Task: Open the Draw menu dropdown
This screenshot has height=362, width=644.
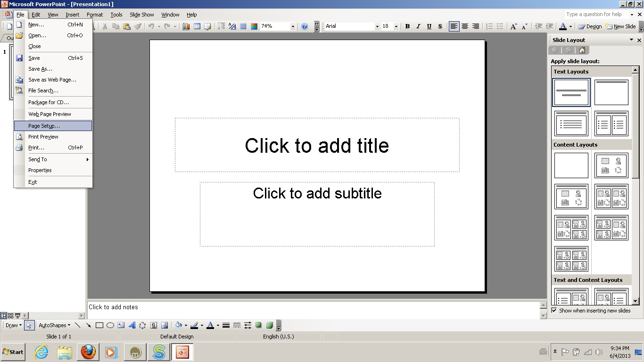Action: (x=13, y=325)
